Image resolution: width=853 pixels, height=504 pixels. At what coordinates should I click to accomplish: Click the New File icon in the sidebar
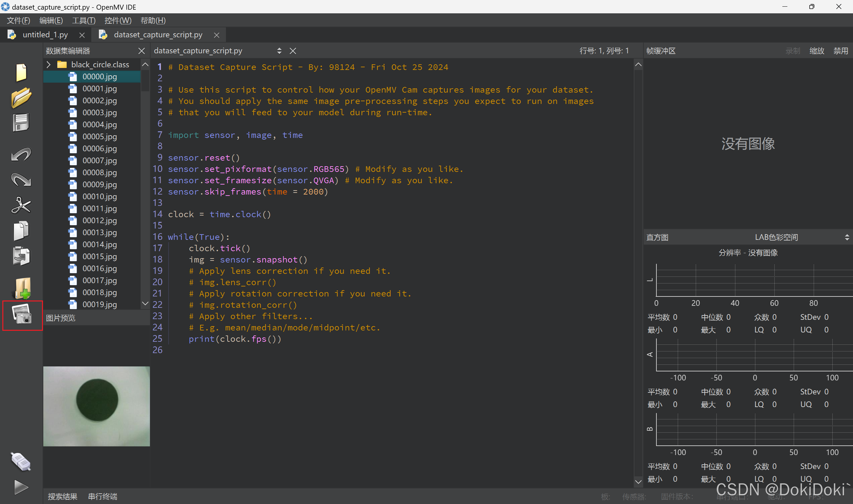click(21, 72)
